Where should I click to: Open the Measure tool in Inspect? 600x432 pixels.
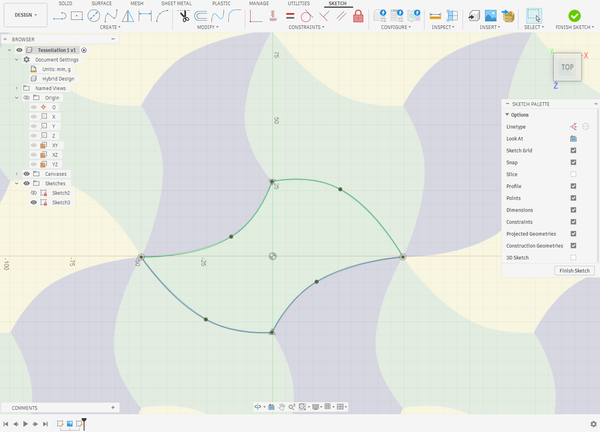[435, 16]
